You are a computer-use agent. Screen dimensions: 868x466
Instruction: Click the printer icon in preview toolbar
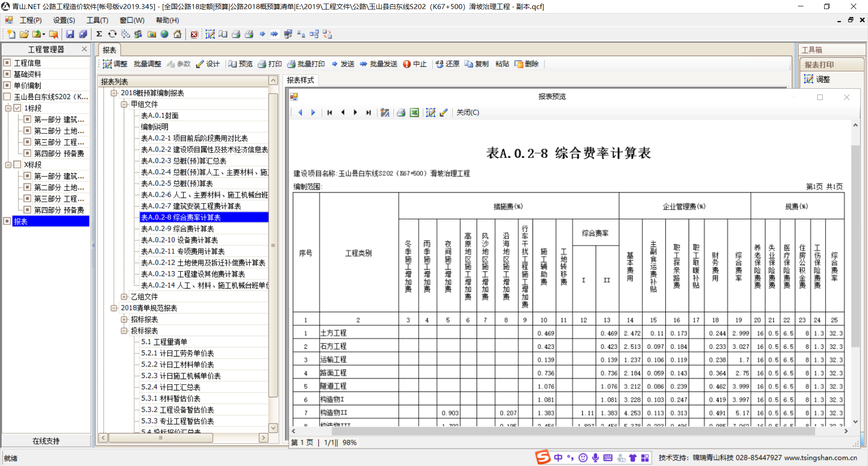coord(401,113)
